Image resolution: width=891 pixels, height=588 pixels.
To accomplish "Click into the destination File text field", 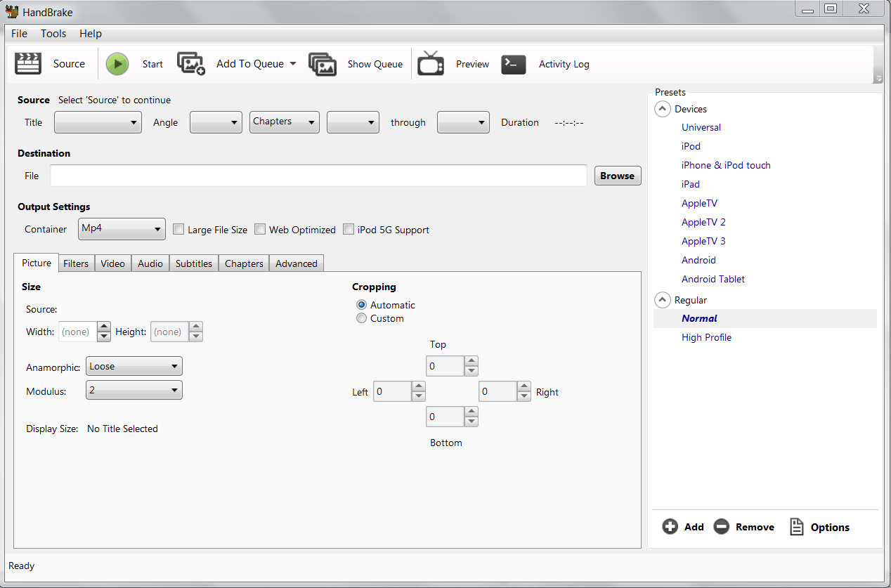I will [x=318, y=176].
